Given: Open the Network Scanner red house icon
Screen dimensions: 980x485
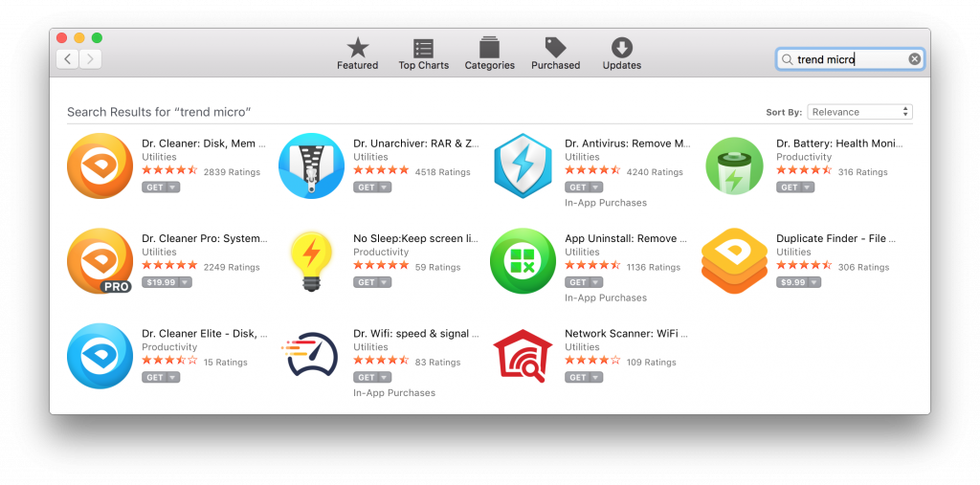Looking at the screenshot, I should pos(523,356).
